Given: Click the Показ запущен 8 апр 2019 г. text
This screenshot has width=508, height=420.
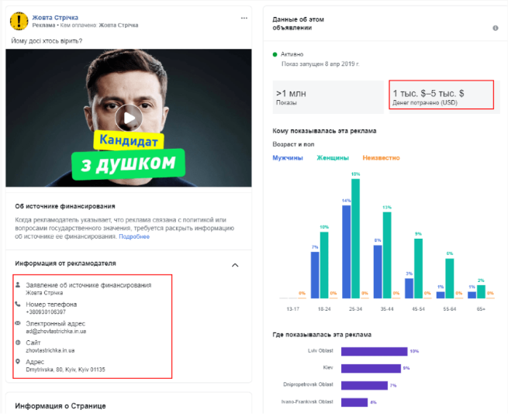Looking at the screenshot, I should (320, 64).
